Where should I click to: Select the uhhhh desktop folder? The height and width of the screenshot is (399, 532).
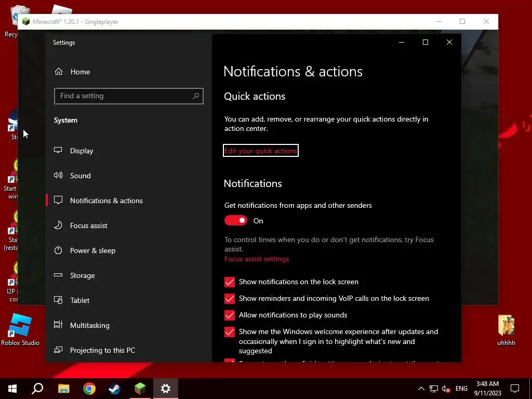(x=506, y=331)
